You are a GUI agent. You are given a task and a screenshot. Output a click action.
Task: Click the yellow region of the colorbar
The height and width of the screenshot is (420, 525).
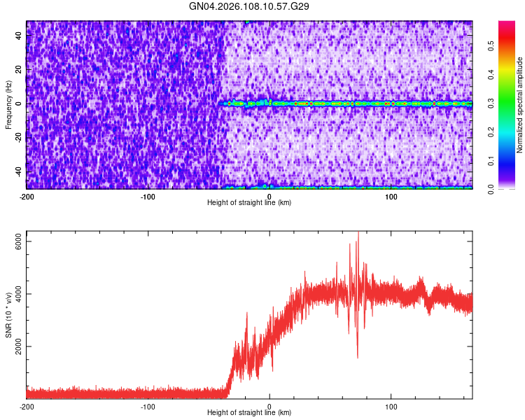tap(507, 70)
